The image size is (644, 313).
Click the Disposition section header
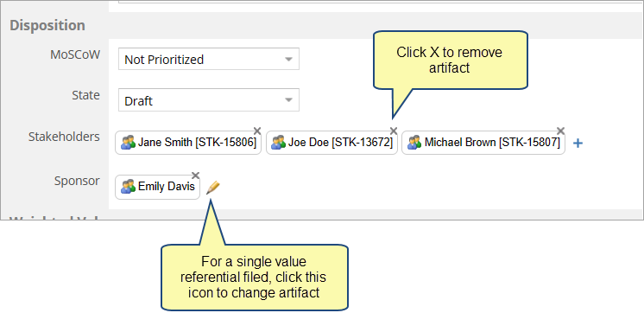click(x=47, y=25)
